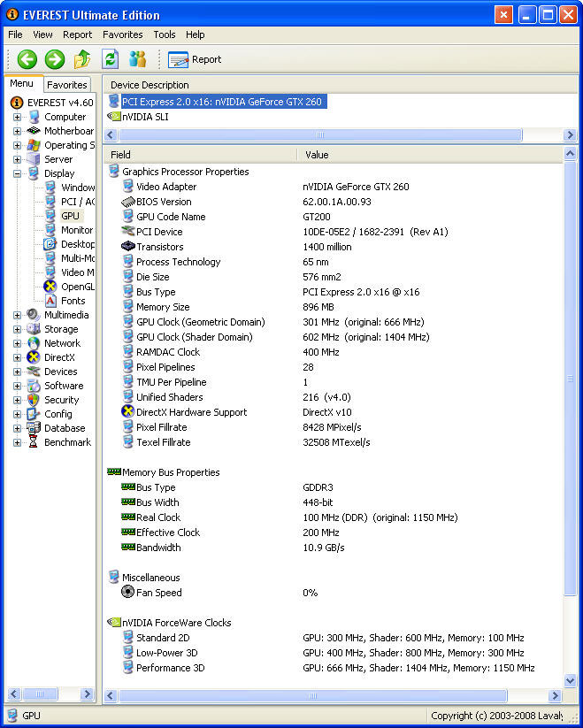
Task: Open the Tools menu
Action: pos(165,34)
